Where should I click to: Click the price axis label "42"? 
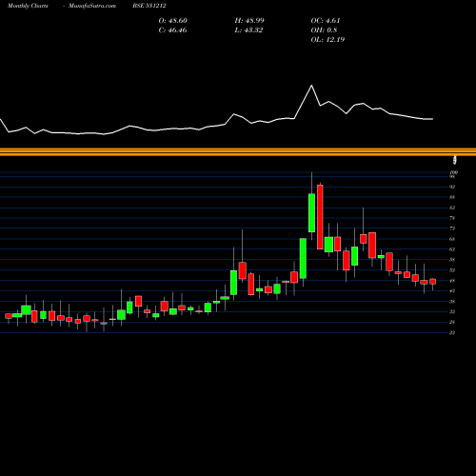[452, 291]
